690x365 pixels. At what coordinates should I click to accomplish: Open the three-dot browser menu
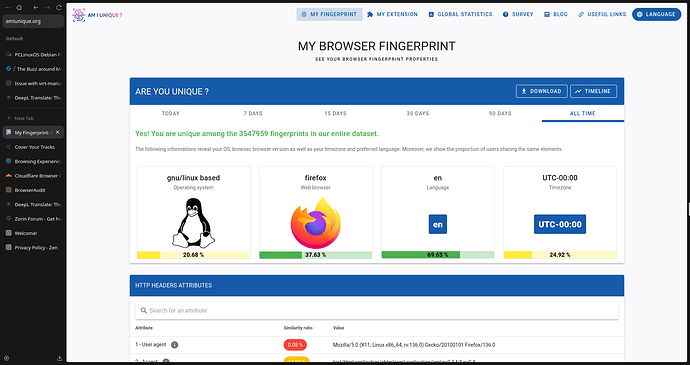tap(7, 7)
